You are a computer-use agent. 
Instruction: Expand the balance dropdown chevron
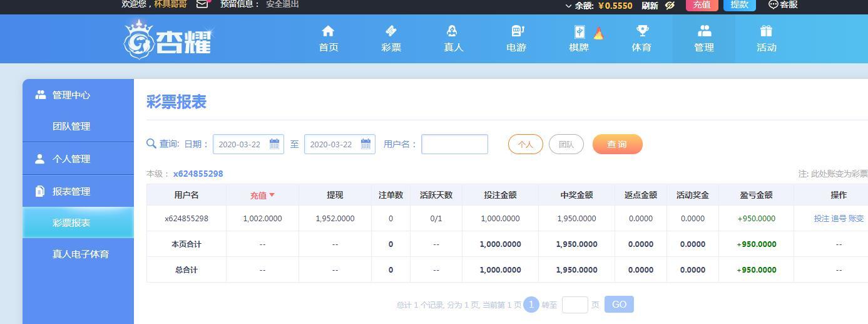coord(568,6)
